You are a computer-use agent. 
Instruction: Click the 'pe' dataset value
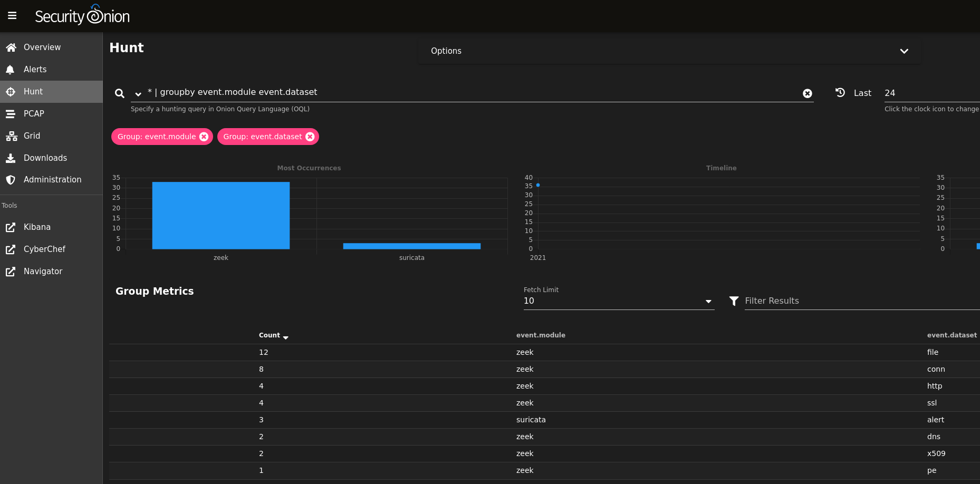point(931,470)
